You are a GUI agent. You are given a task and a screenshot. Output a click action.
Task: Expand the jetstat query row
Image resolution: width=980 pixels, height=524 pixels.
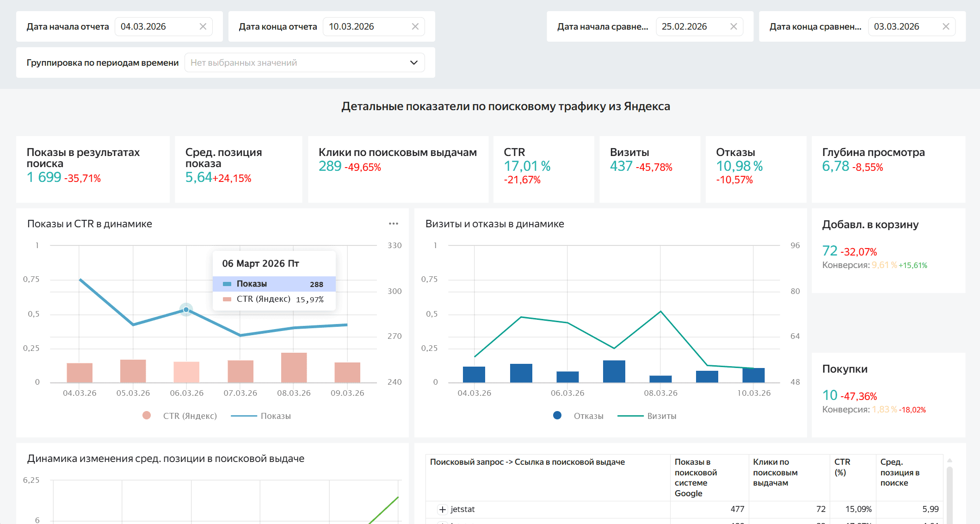(443, 509)
